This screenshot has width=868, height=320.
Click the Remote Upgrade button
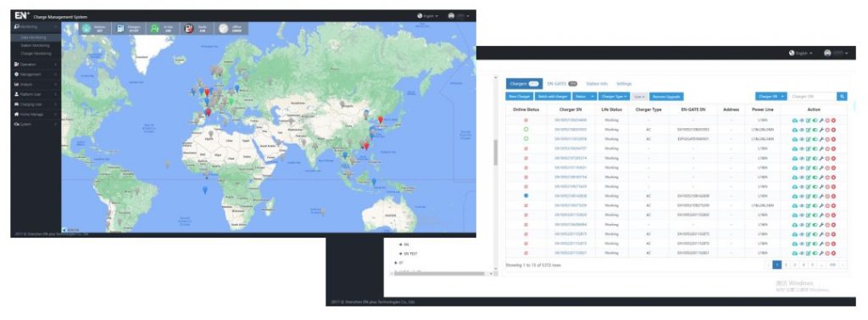click(666, 97)
